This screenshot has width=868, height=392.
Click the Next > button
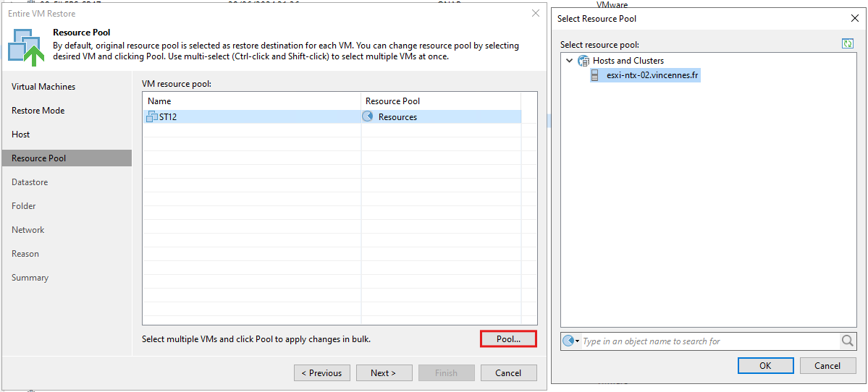tap(384, 372)
